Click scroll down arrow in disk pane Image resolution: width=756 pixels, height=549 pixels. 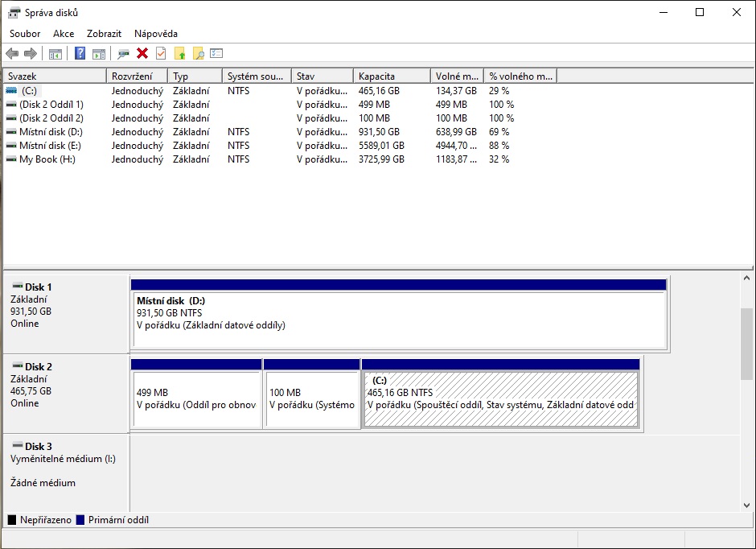(x=746, y=505)
